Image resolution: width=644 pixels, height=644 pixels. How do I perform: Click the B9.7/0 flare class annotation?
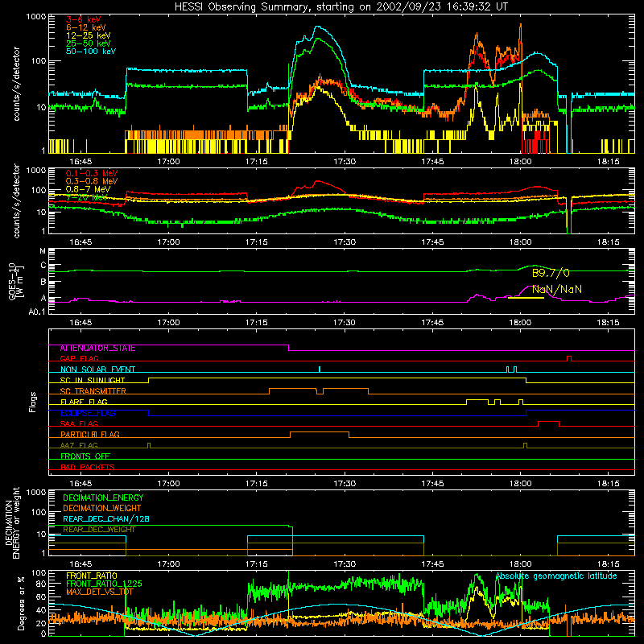coord(551,273)
